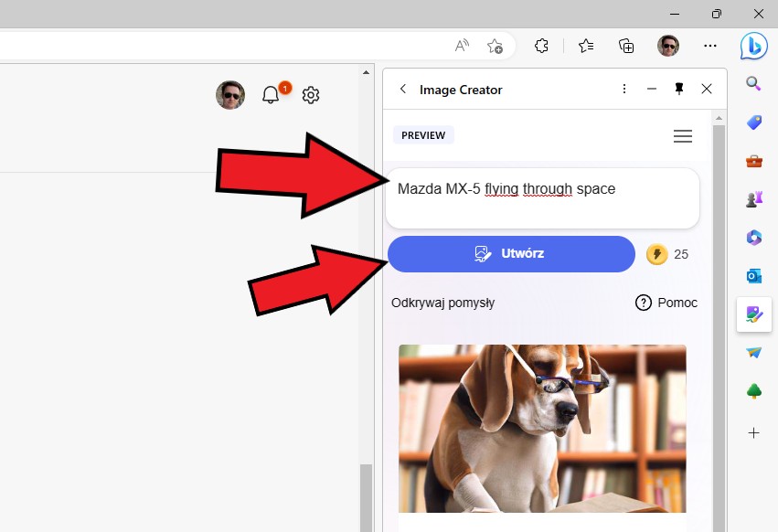This screenshot has width=778, height=532.
Task: Open the Tools sidebar panel
Action: click(x=753, y=161)
